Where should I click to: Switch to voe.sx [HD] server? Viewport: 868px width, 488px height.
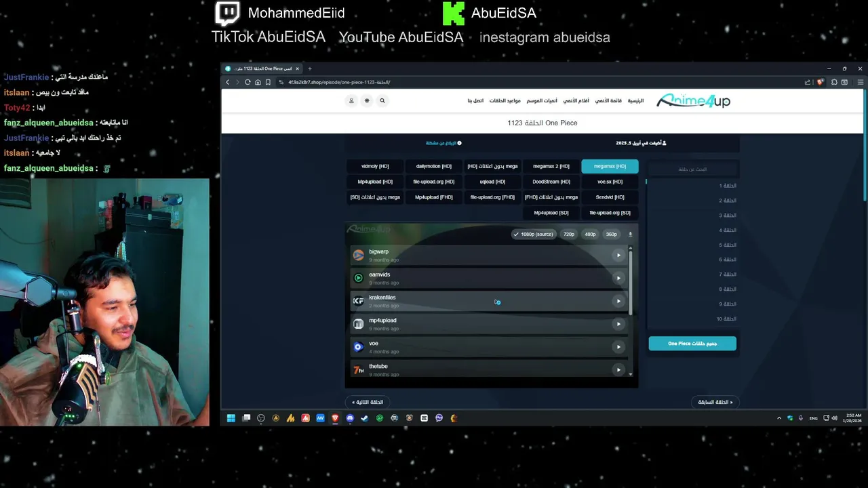click(610, 182)
